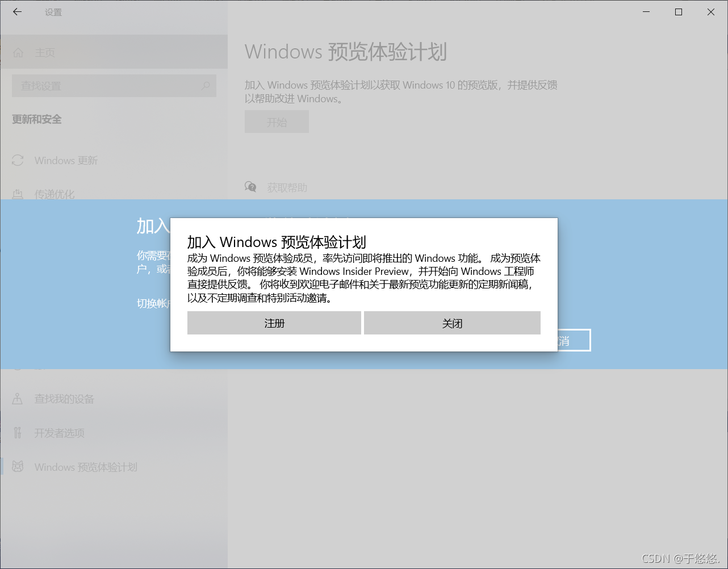Click the Windows 预览体验计划 page heading
The width and height of the screenshot is (728, 569).
[346, 52]
